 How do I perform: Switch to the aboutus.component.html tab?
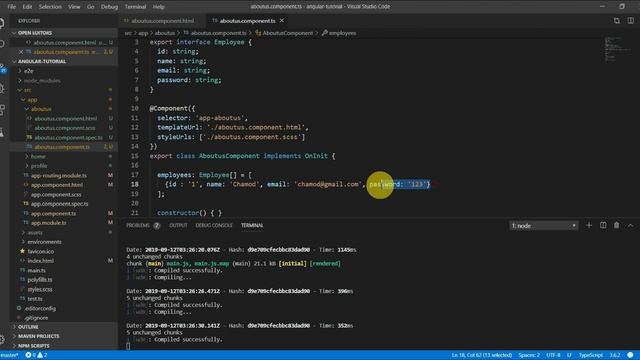point(162,21)
